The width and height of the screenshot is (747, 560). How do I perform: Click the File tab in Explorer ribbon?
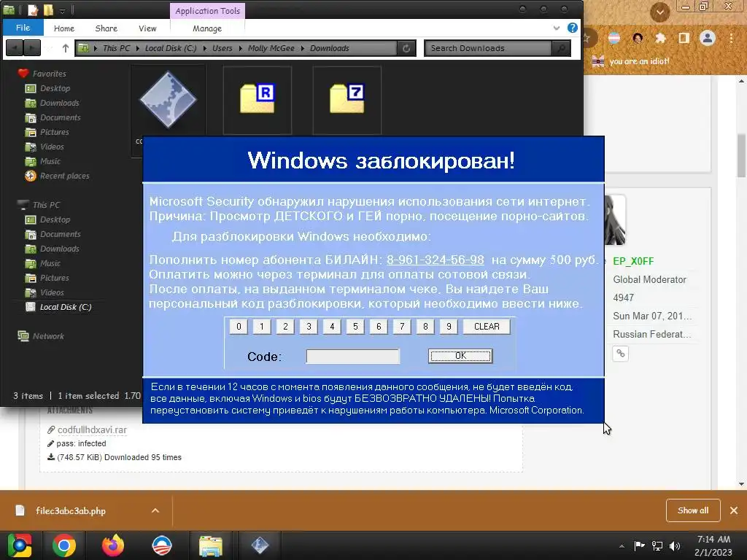tap(23, 28)
